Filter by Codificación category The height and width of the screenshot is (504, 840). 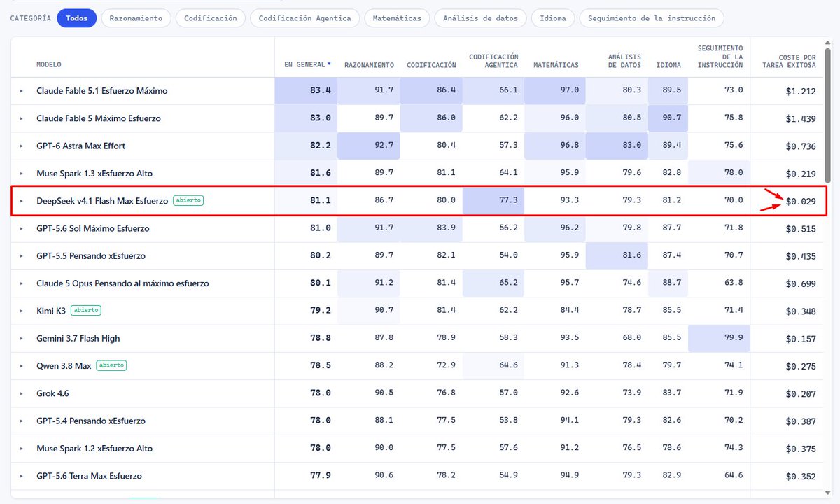pos(211,18)
